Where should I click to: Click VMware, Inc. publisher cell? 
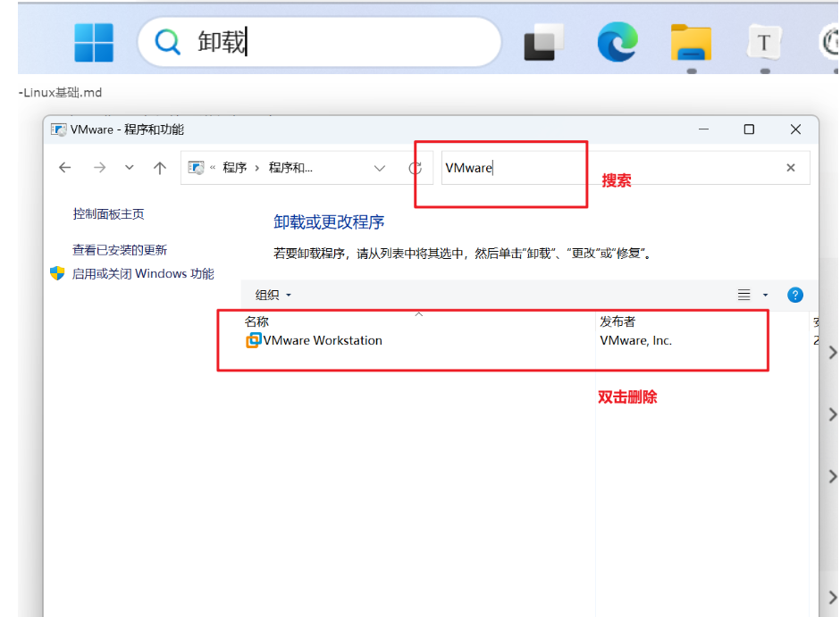636,341
